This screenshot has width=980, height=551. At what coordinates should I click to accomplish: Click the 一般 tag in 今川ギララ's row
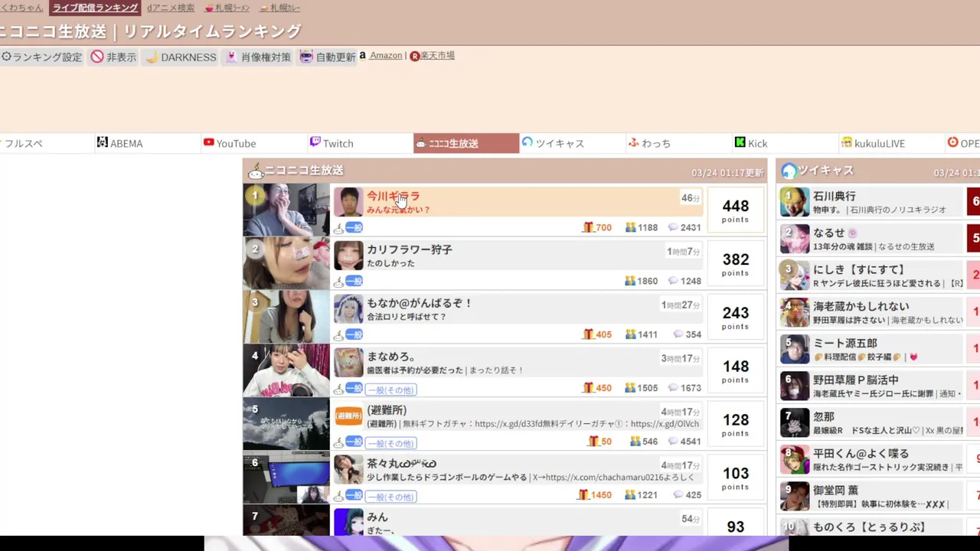[x=354, y=227]
